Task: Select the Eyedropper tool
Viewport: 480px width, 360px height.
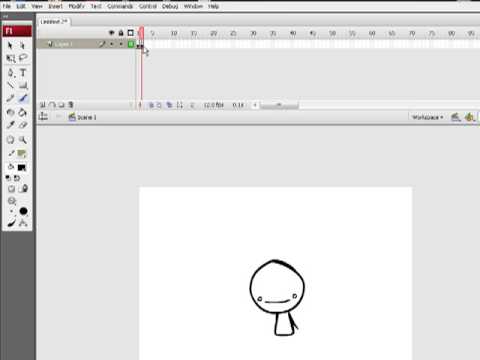Action: (x=10, y=125)
